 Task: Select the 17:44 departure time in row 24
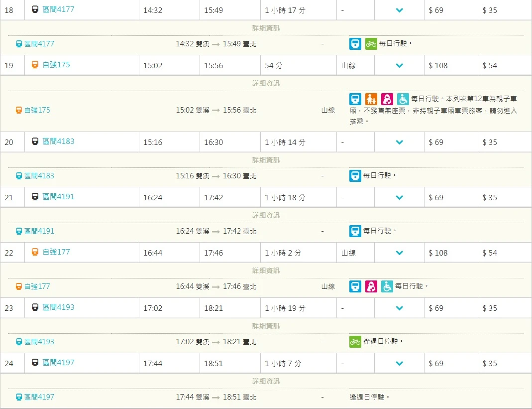coord(153,364)
